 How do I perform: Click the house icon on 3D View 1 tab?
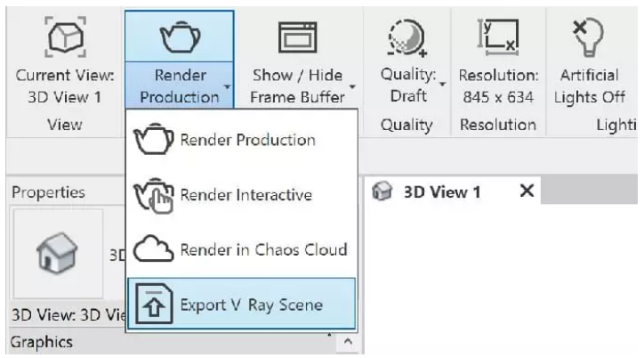point(381,192)
